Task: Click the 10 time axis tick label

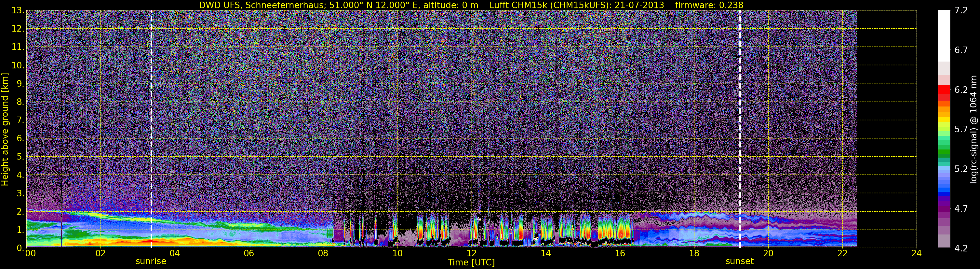Action: pos(397,254)
